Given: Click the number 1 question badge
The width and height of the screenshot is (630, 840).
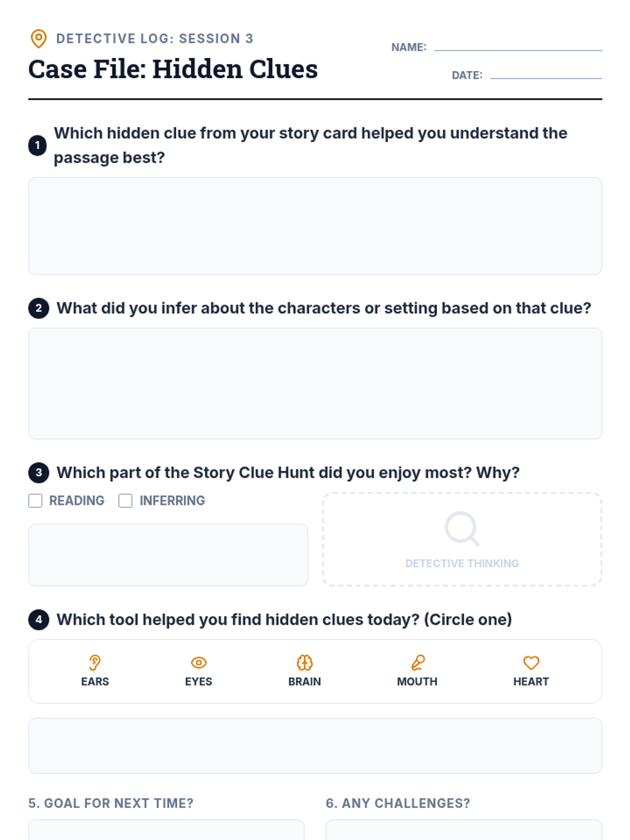Looking at the screenshot, I should point(37,145).
